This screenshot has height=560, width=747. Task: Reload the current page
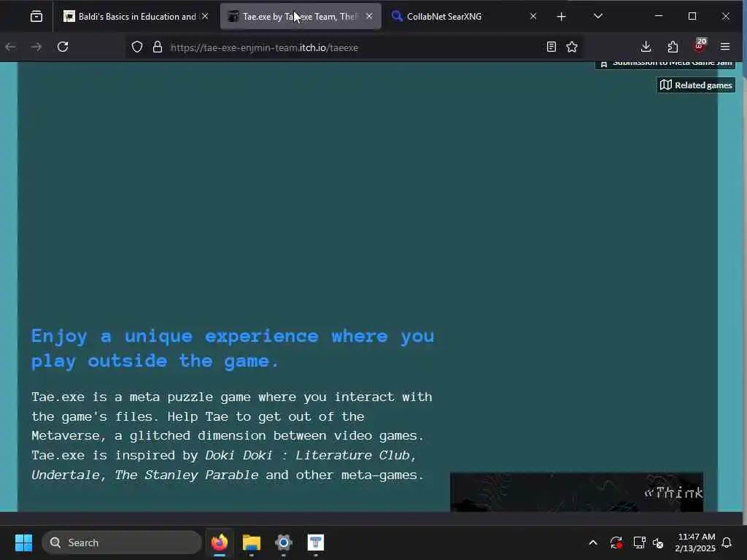click(x=63, y=47)
